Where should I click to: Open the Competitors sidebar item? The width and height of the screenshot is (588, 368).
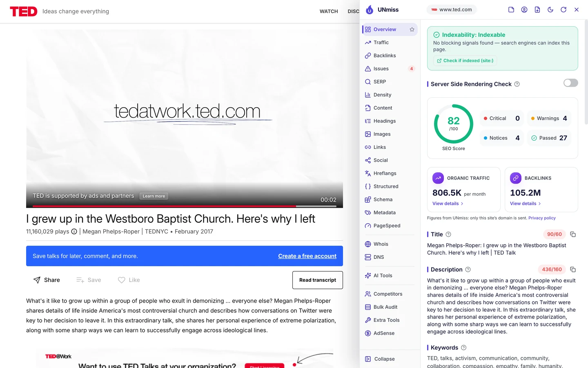[x=390, y=294]
